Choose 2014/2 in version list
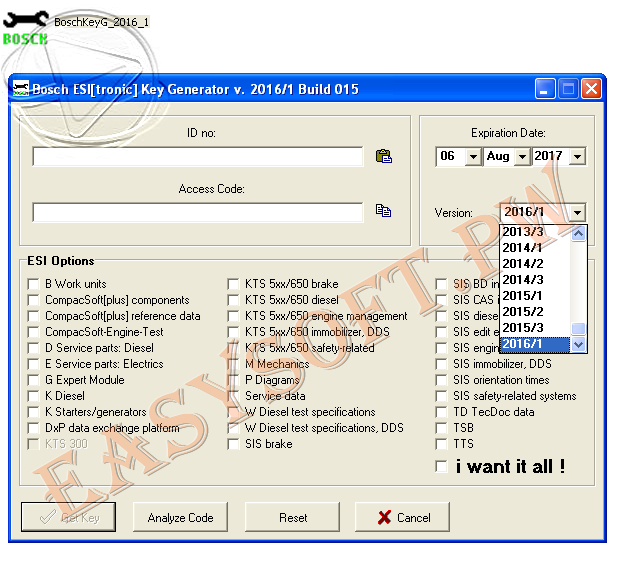 pos(535,263)
